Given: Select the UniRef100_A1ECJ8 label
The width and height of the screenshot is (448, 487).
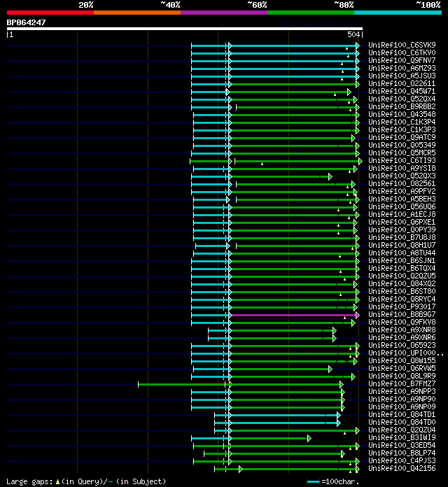Looking at the screenshot, I should point(402,214).
